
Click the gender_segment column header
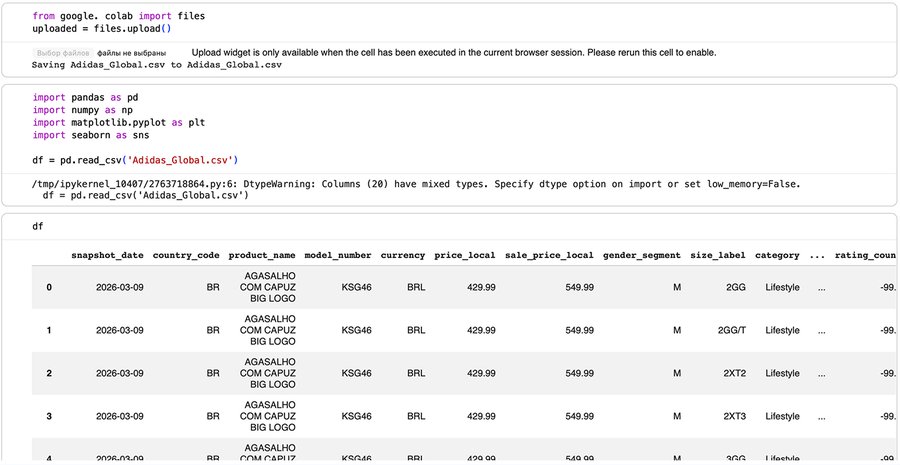(642, 255)
